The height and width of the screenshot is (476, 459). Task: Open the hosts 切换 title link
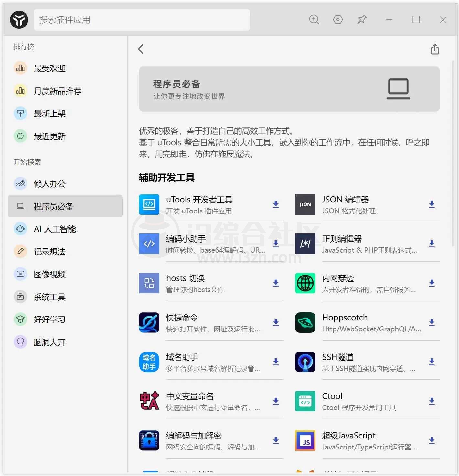pyautogui.click(x=185, y=278)
